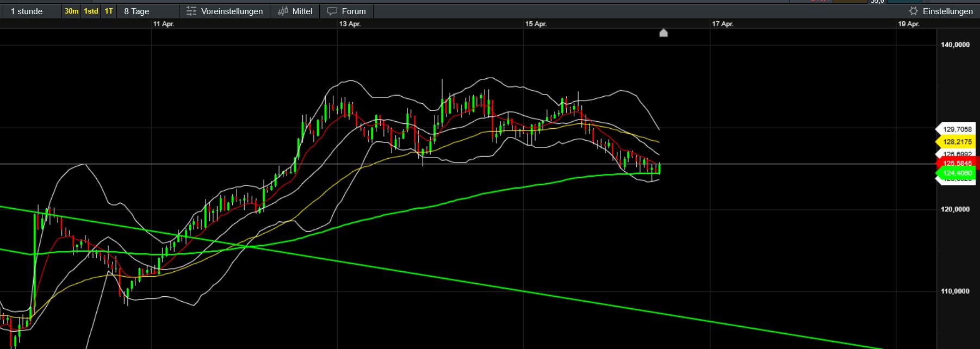980x349 pixels.
Task: Click the 17 Apr. date label
Action: [x=723, y=24]
